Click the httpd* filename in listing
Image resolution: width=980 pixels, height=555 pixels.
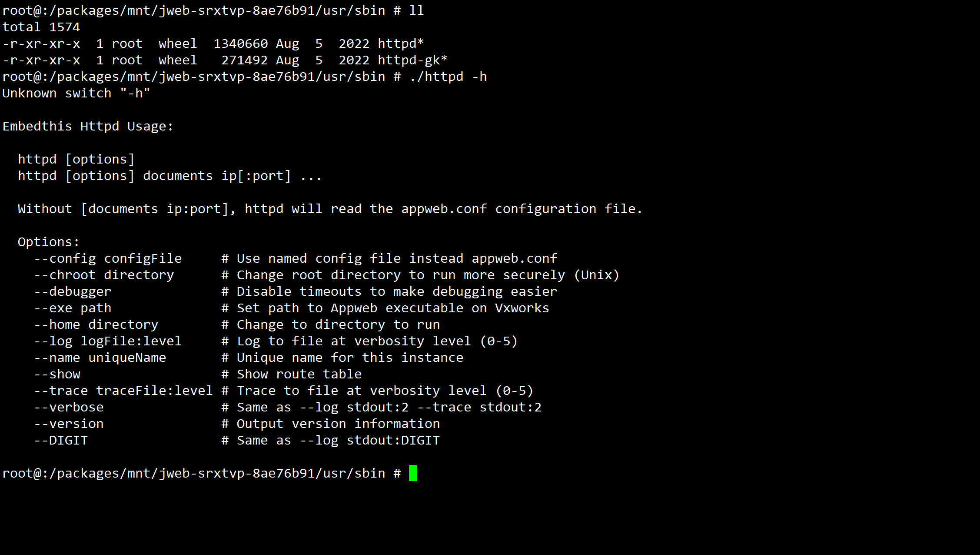[x=401, y=43]
